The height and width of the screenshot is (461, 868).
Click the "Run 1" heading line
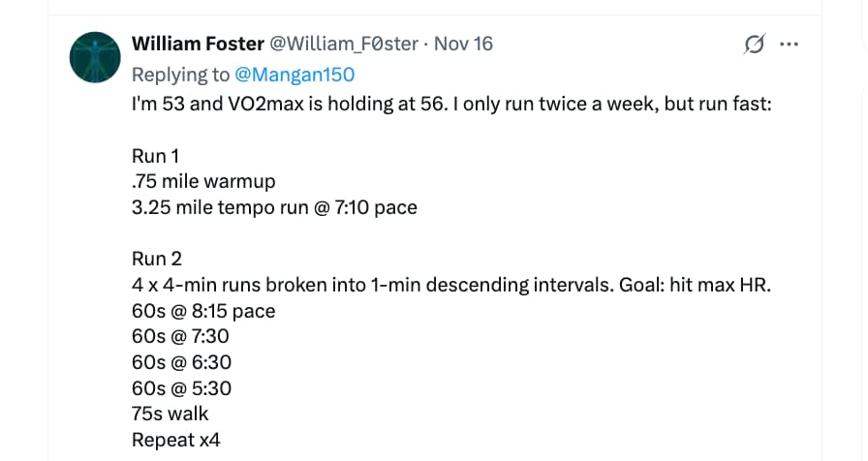[x=157, y=155]
